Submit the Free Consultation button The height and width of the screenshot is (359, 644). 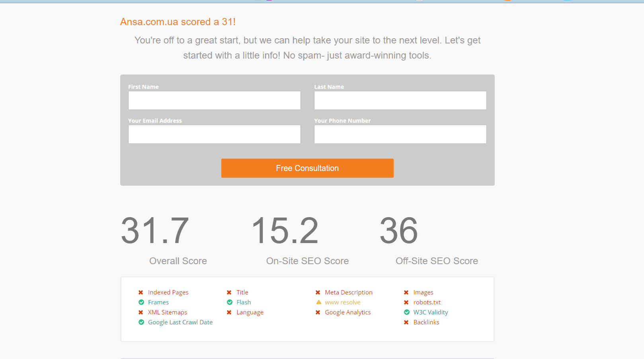click(307, 168)
